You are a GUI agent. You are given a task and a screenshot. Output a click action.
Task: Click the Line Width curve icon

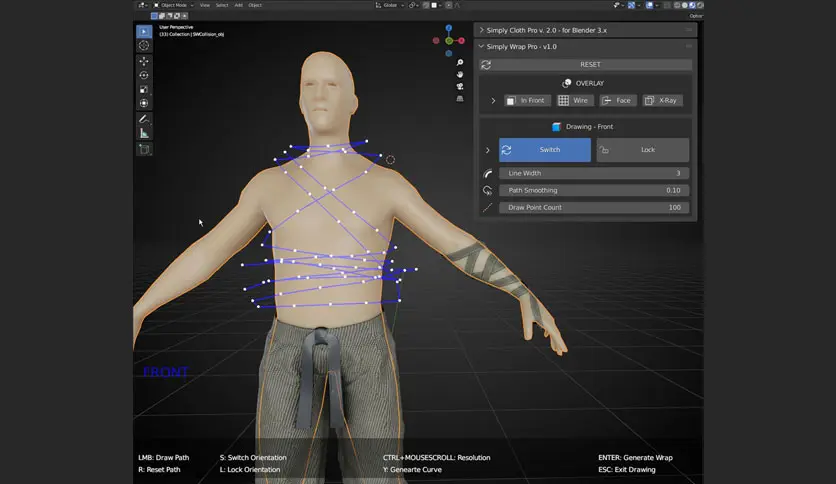487,173
